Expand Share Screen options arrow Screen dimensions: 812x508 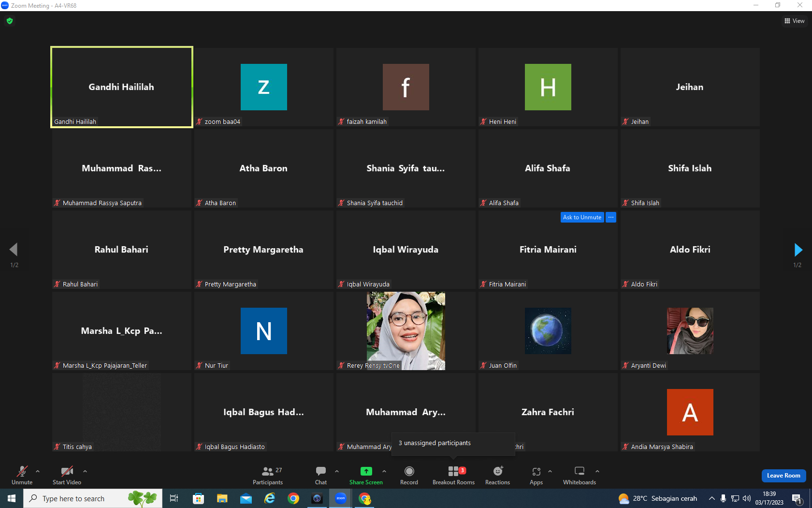pos(384,471)
